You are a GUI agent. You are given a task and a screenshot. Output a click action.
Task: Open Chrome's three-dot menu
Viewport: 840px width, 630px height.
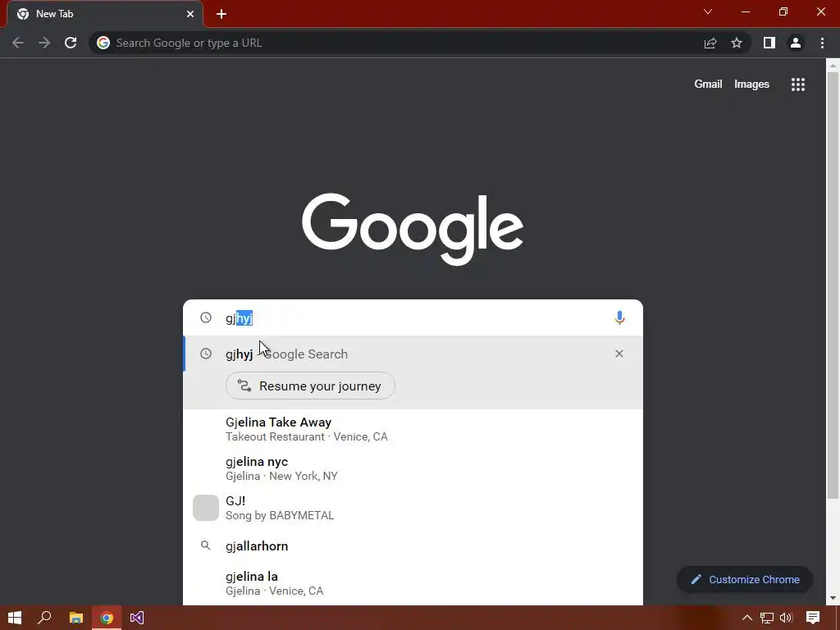pyautogui.click(x=822, y=43)
